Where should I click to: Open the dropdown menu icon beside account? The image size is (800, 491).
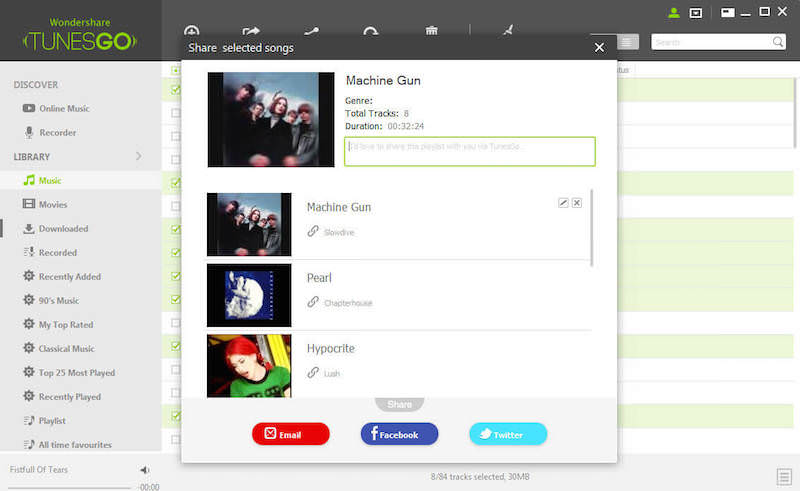point(695,13)
